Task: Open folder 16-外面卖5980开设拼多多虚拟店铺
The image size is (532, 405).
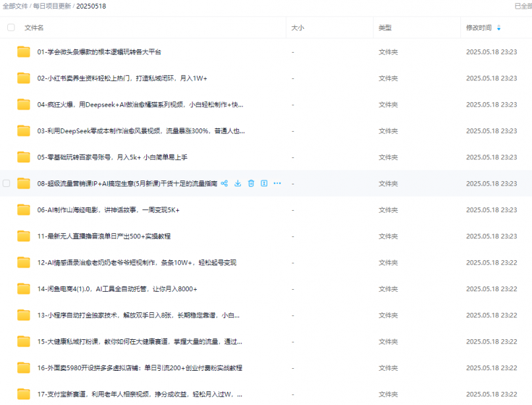Action: point(140,367)
